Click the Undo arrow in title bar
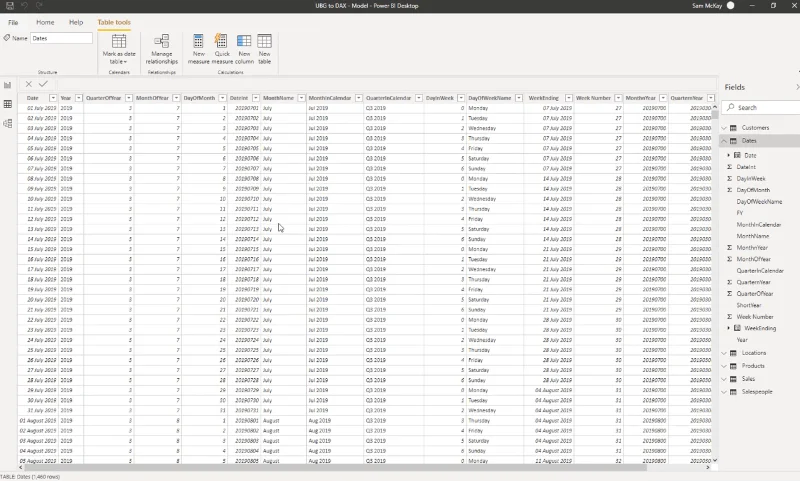Viewport: 800px width, 481px height. 24,6
